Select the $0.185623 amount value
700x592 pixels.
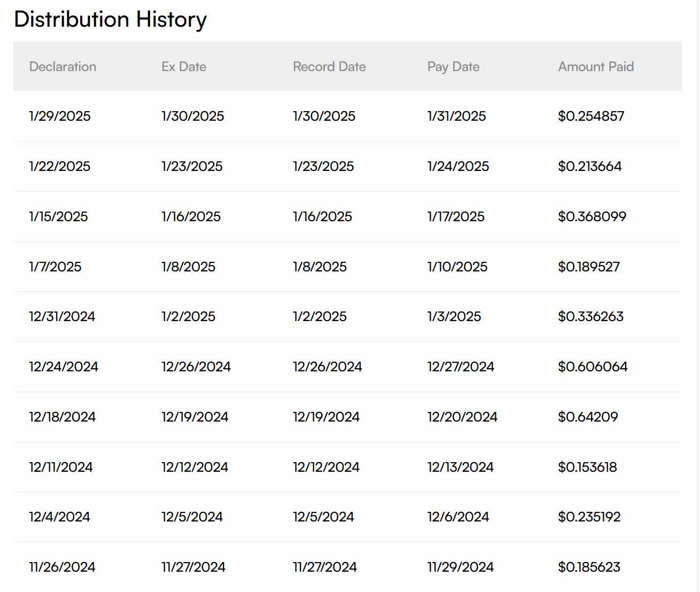pyautogui.click(x=589, y=567)
